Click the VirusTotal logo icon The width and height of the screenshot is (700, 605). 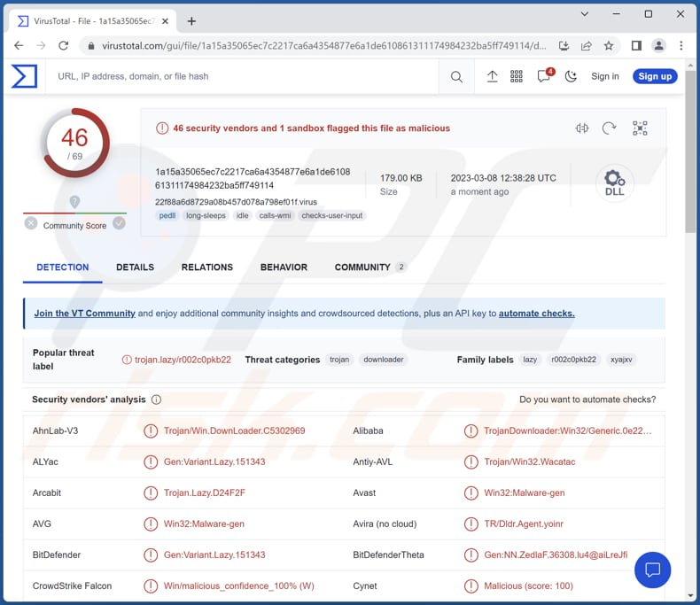click(x=24, y=76)
